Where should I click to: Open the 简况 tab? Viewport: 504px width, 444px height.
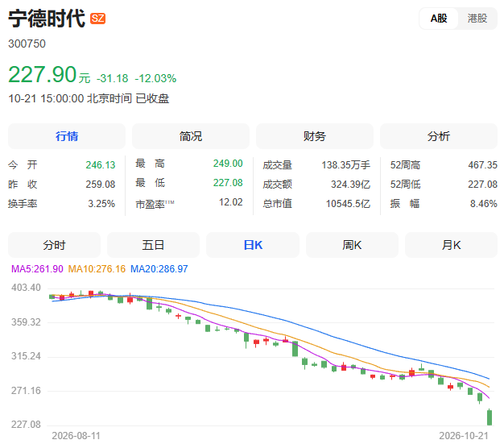pyautogui.click(x=191, y=136)
